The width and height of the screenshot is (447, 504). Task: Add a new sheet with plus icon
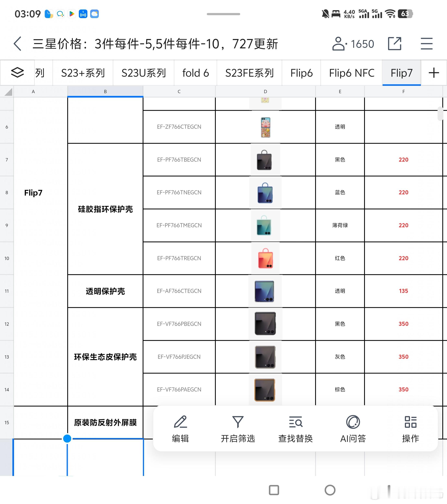click(x=434, y=73)
